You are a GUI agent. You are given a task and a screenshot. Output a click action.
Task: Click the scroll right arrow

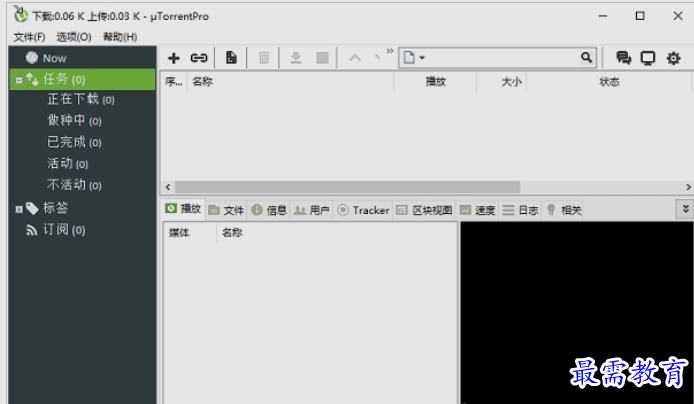point(688,187)
